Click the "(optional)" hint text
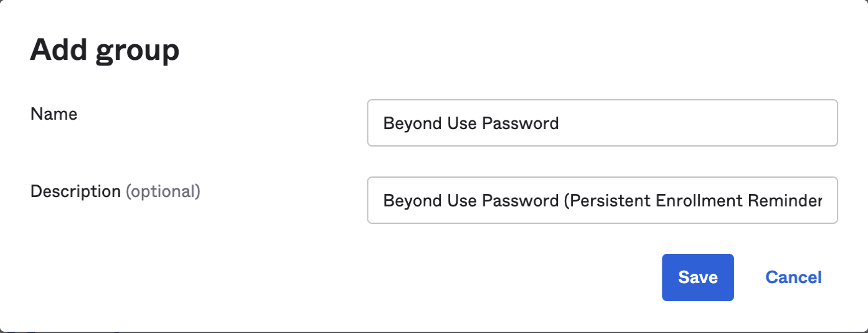 coord(163,191)
